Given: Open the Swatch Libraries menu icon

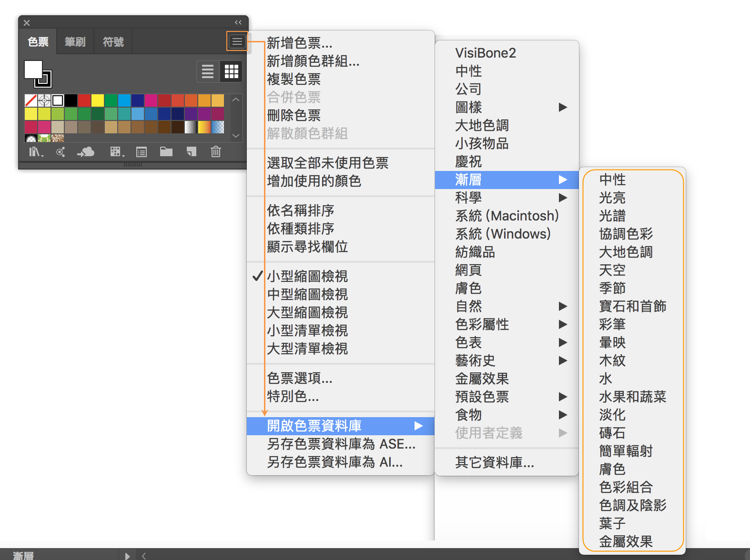Looking at the screenshot, I should (x=36, y=152).
